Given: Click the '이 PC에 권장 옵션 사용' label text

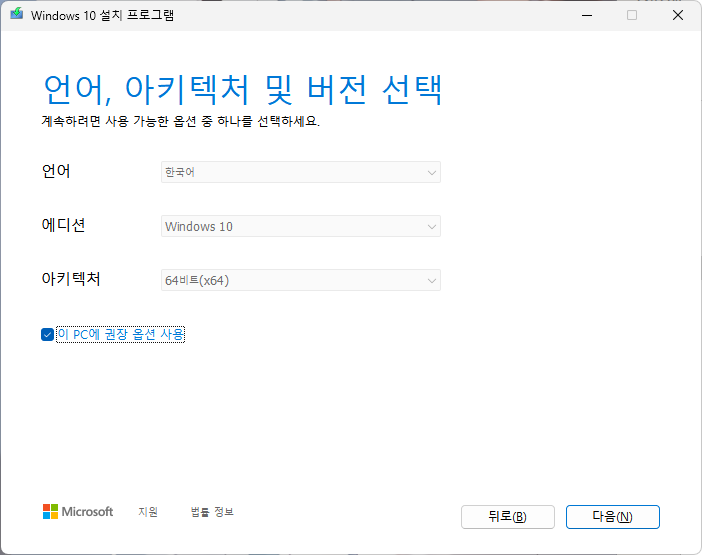Looking at the screenshot, I should coord(121,334).
